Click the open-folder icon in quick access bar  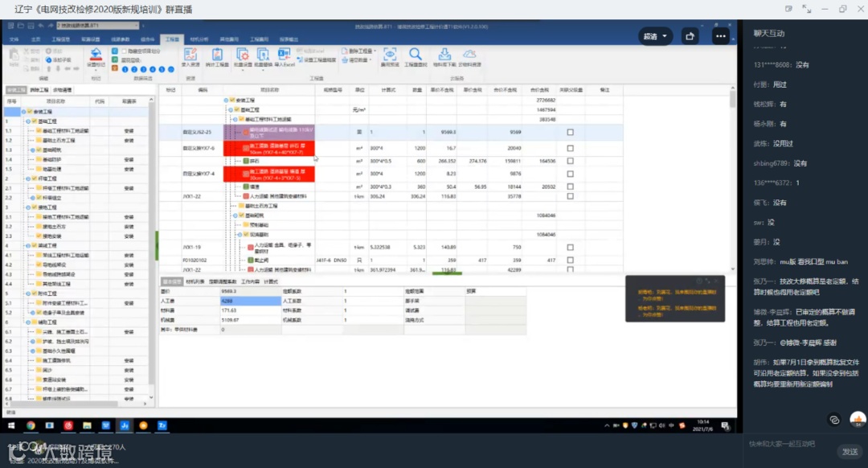tap(20, 26)
